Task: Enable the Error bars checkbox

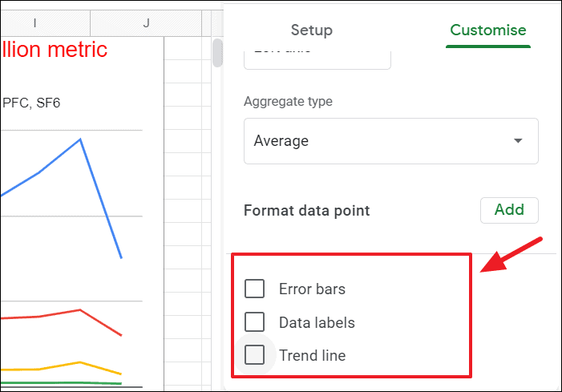Action: [254, 289]
